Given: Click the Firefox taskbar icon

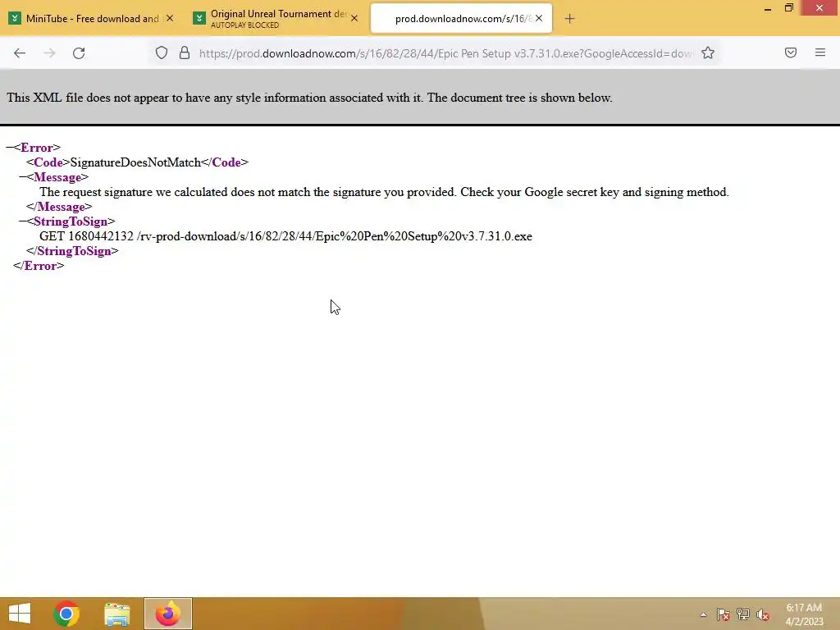Looking at the screenshot, I should [167, 614].
